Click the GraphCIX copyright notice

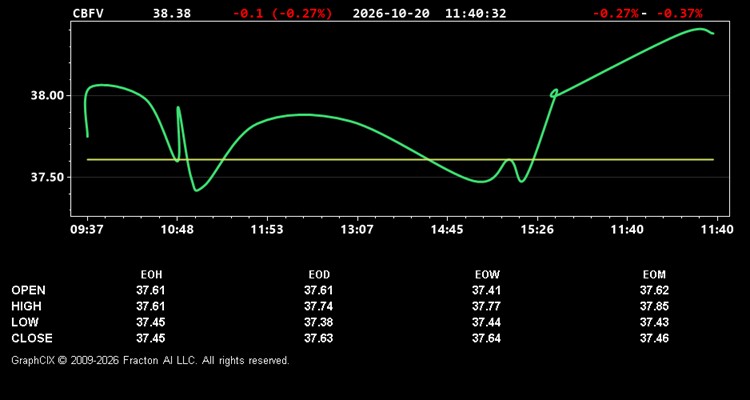150,360
